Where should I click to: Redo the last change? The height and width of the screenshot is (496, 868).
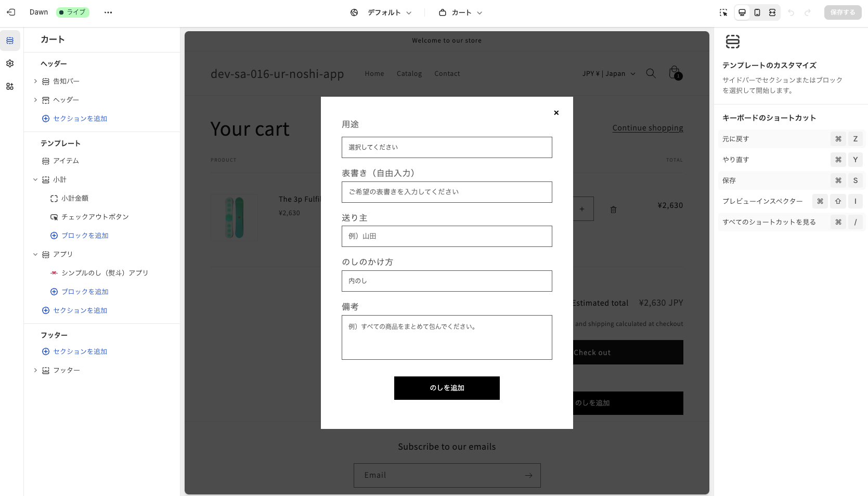pos(807,12)
